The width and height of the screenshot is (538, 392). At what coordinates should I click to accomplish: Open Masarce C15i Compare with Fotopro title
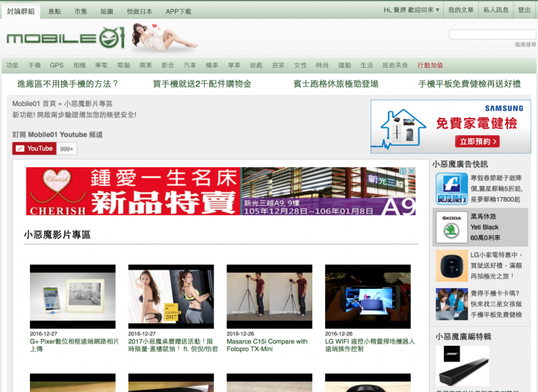268,345
